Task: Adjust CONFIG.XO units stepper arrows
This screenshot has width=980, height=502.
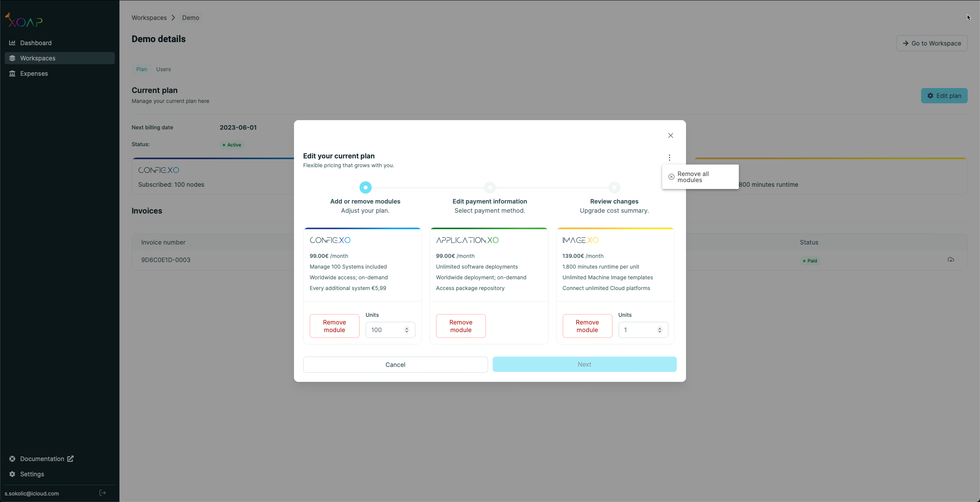Action: pos(407,330)
